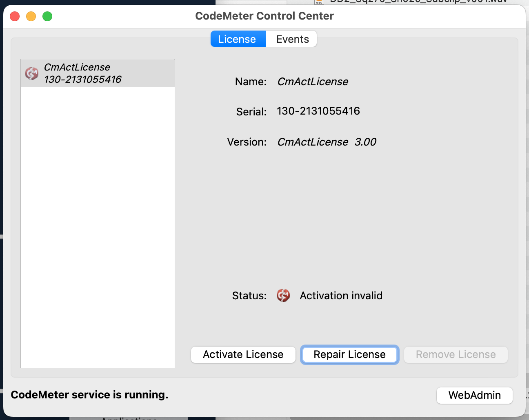The height and width of the screenshot is (420, 529).
Task: Click the CodeMeter Control Center title text
Action: (264, 16)
